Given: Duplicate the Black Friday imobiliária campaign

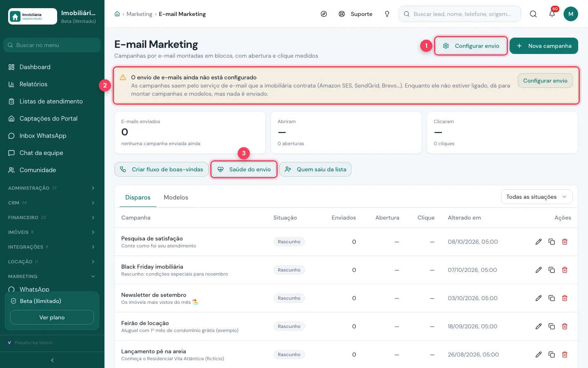Looking at the screenshot, I should (x=552, y=270).
